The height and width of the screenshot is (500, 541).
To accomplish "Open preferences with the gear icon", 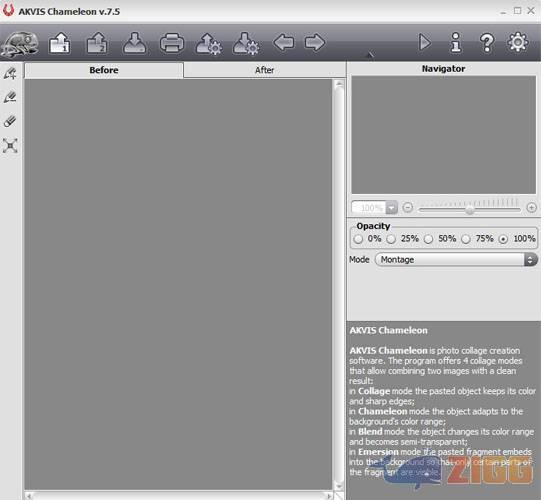I will pos(518,42).
